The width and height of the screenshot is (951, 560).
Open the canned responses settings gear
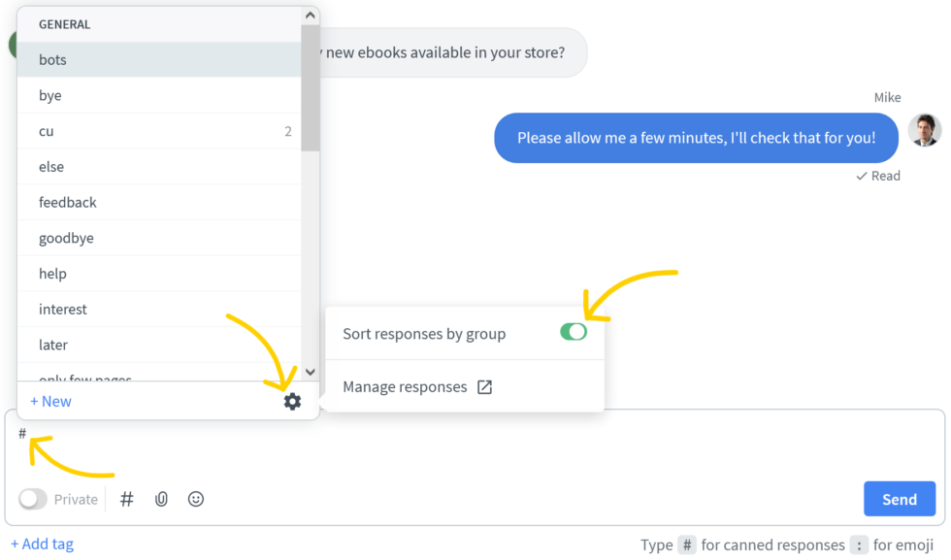[x=292, y=400]
